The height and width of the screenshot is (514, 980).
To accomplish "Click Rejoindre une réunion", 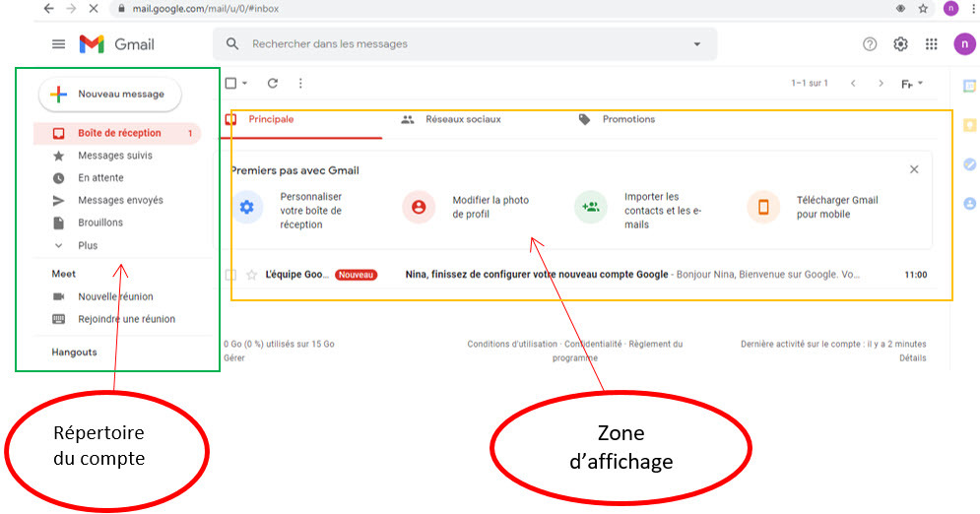I will [x=126, y=319].
